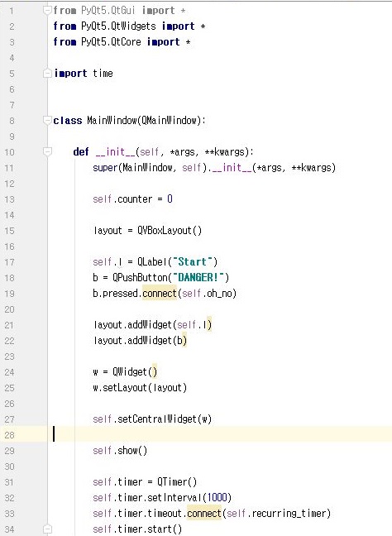
Task: Click 'addWidget' on line 21
Action: 150,325
